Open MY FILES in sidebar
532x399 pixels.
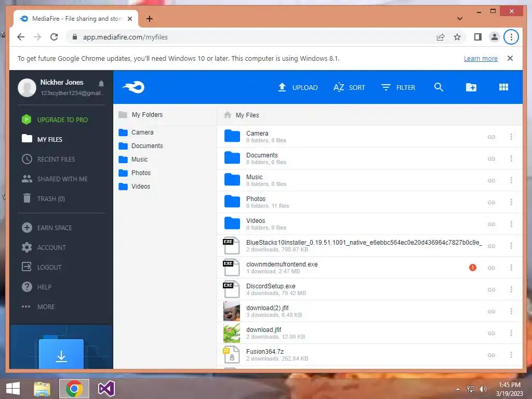(x=42, y=139)
